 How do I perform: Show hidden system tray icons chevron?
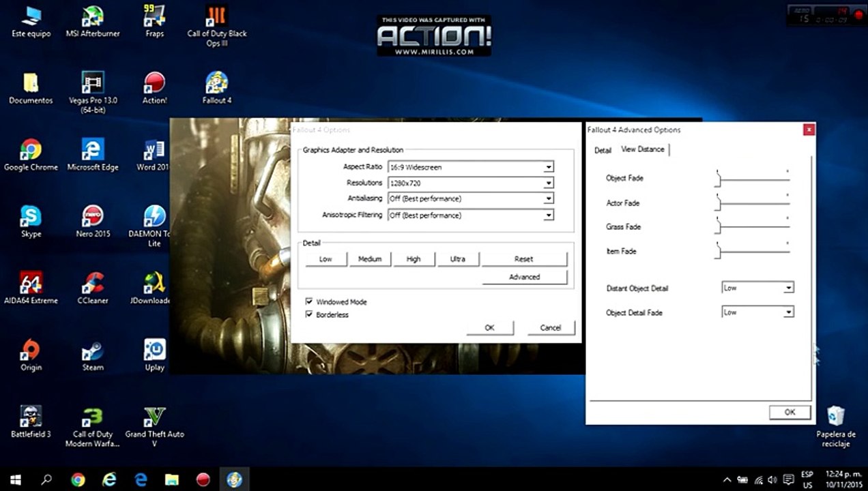coord(727,479)
